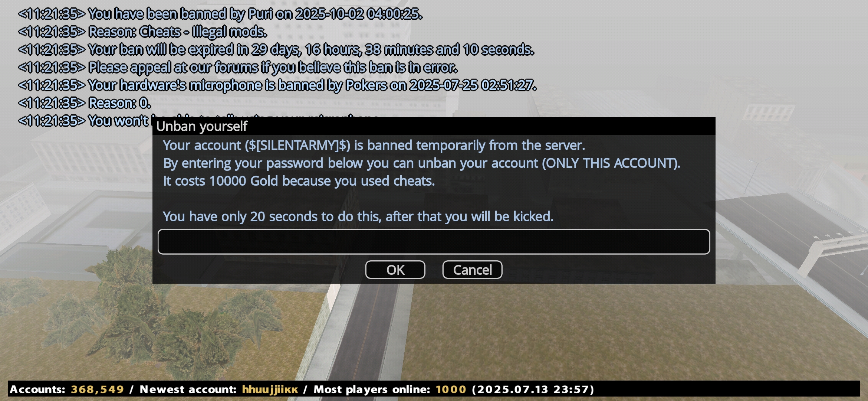Click the accounts count 368,549
Viewport: 868px width, 401px height.
[x=97, y=389]
